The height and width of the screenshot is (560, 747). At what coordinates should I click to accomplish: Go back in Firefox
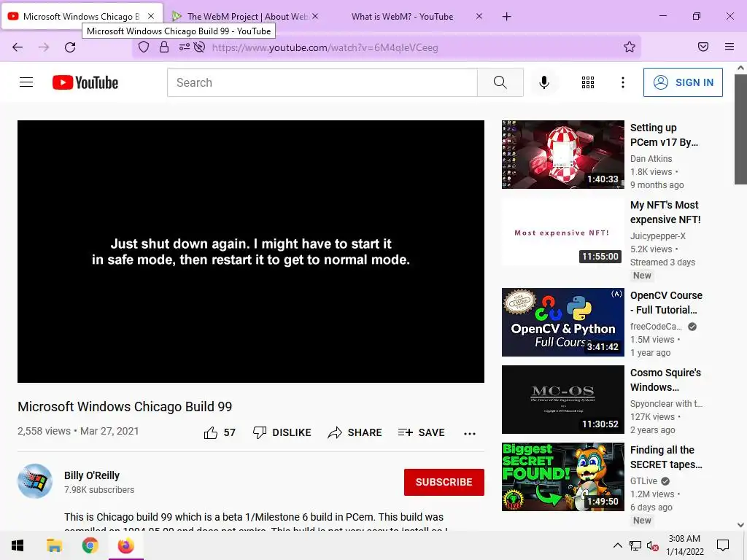click(x=18, y=47)
